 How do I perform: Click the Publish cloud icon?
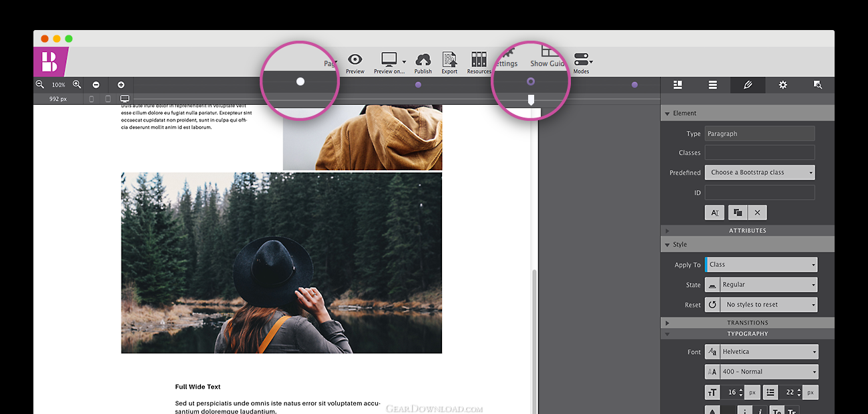(423, 59)
